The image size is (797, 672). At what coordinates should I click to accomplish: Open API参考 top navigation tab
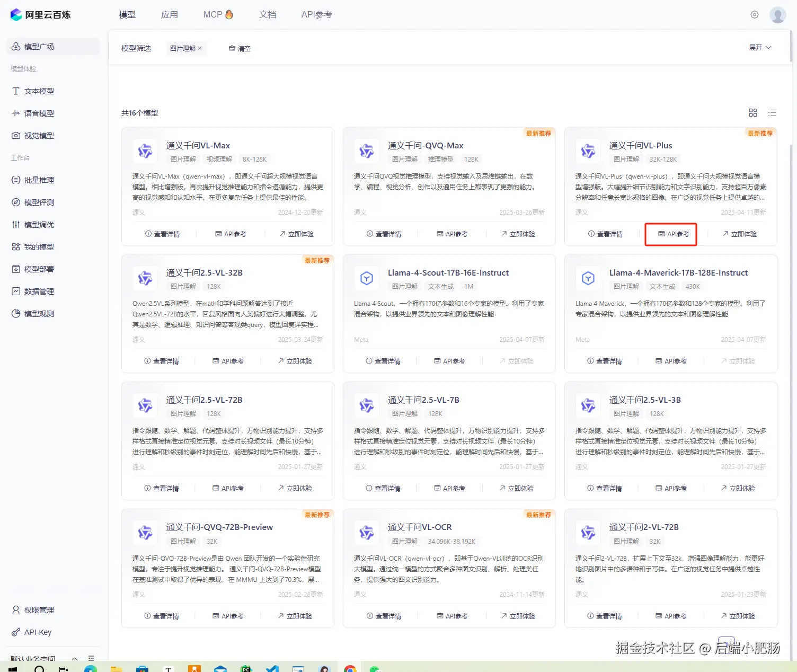coord(316,15)
